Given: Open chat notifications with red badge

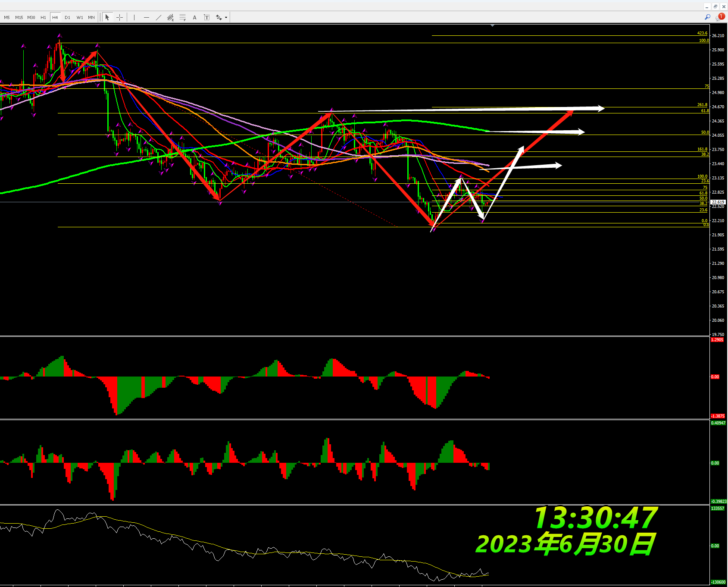Looking at the screenshot, I should 720,17.
